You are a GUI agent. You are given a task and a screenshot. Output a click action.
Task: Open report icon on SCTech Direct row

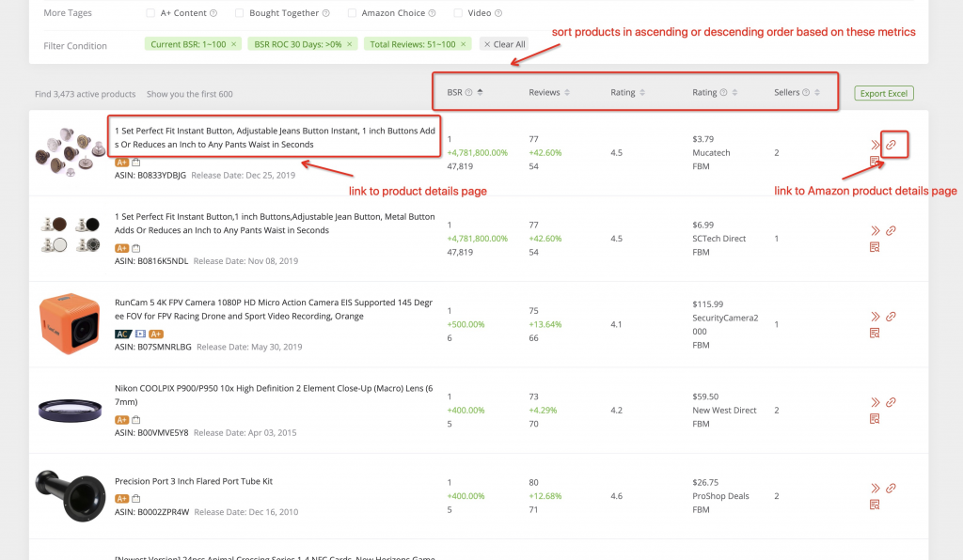876,247
